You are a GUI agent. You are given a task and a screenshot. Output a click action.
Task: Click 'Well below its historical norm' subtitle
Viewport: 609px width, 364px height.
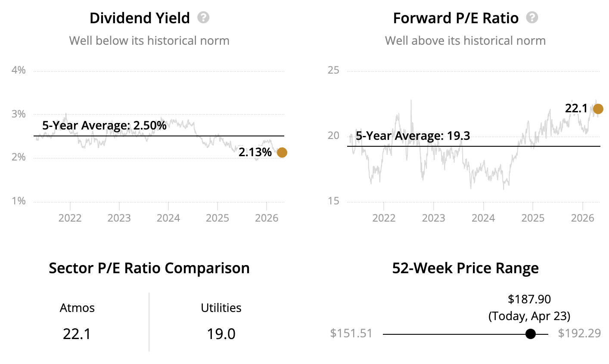(x=149, y=41)
